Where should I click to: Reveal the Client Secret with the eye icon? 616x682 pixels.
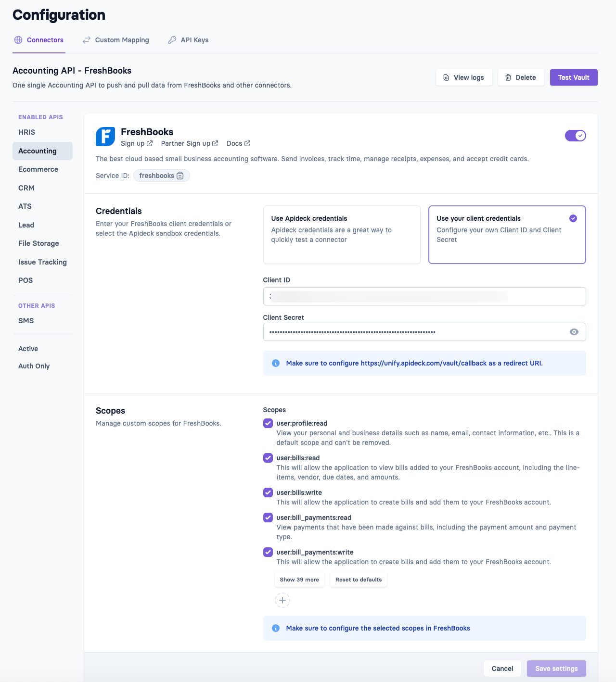tap(574, 332)
